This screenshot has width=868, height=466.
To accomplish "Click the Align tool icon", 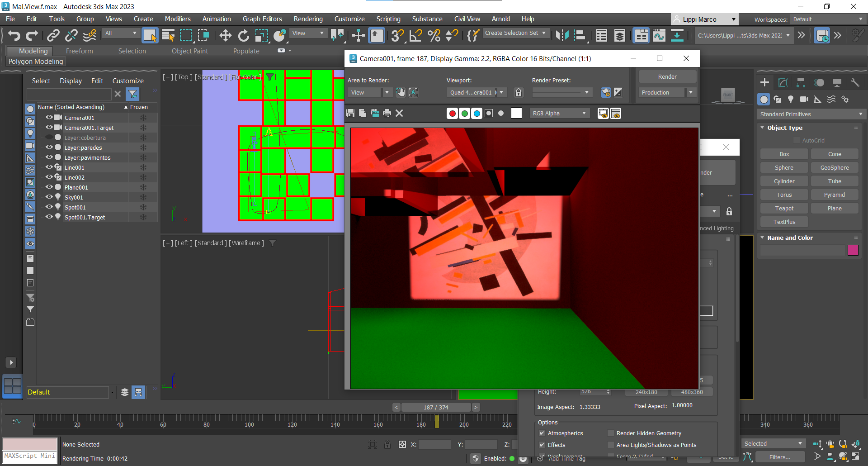I will point(580,35).
